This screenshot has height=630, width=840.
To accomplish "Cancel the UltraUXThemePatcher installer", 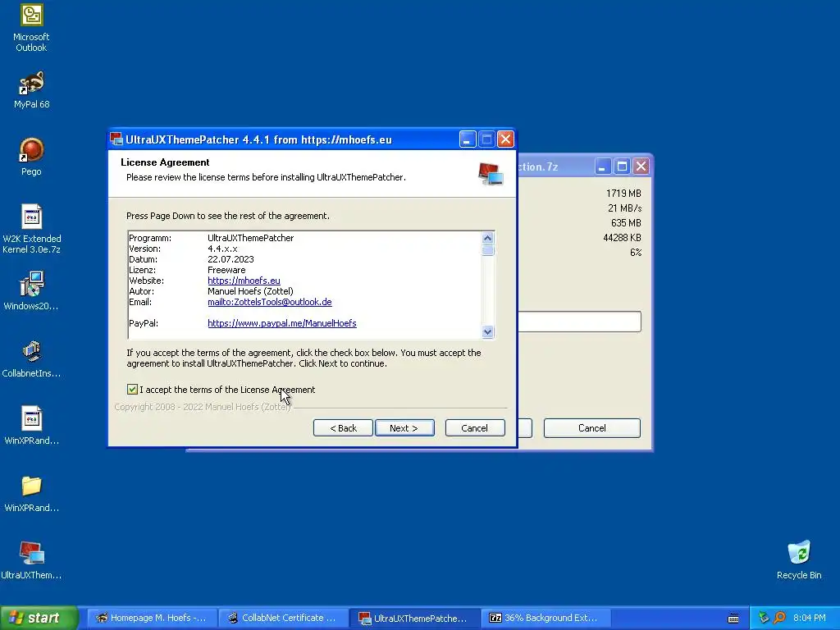I will click(x=475, y=428).
